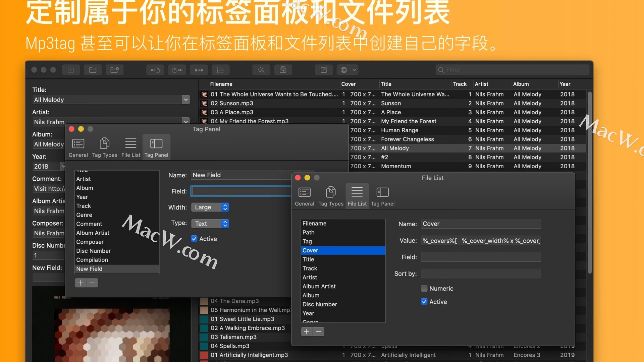Click the file icon beside 03 A Place.mp3
The height and width of the screenshot is (362, 644).
tap(204, 112)
